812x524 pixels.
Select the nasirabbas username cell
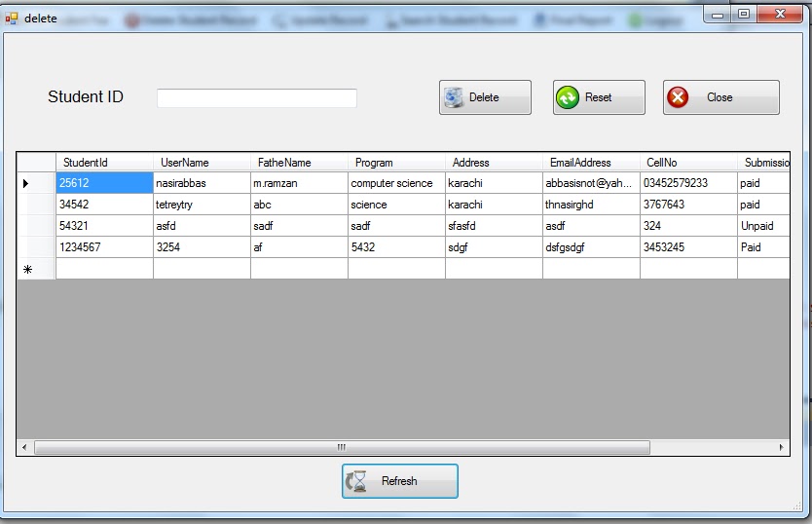(202, 183)
